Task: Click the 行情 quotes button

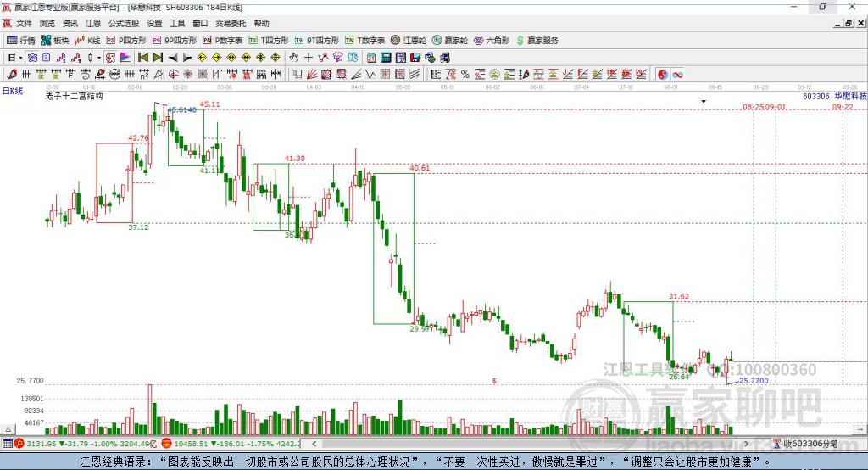Action: 21,41
